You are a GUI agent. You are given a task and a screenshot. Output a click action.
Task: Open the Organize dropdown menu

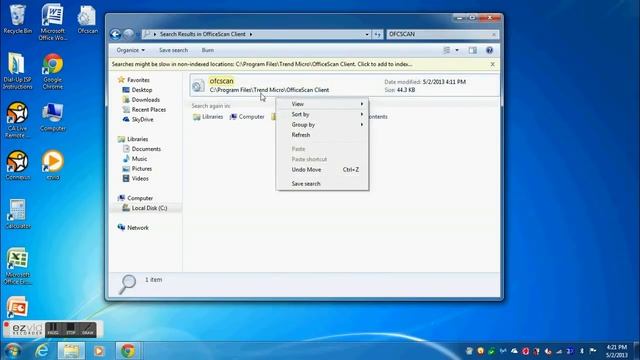coord(130,50)
